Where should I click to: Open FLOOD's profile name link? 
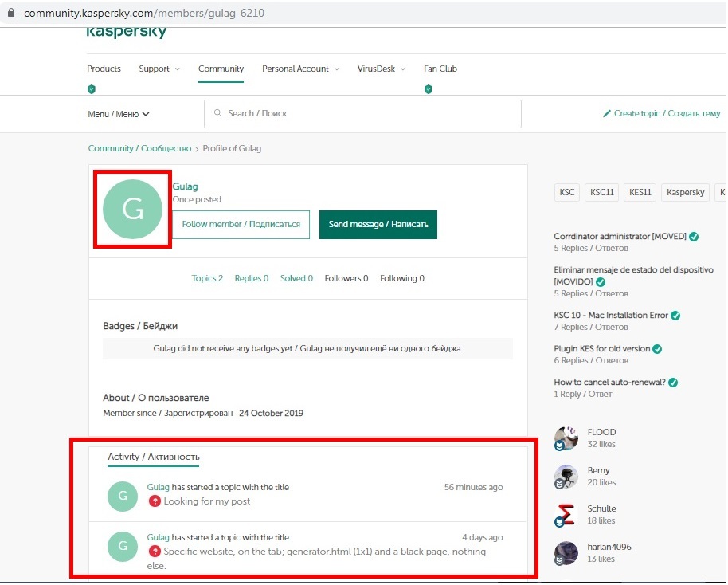click(x=601, y=432)
